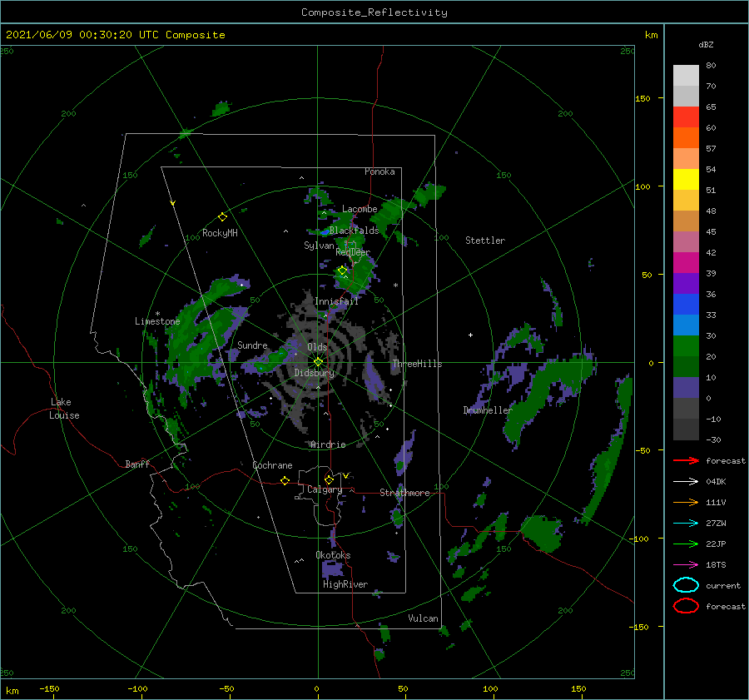Click asterisk marker east of Innisfail
Image resolution: width=749 pixels, height=700 pixels.
pyautogui.click(x=395, y=285)
